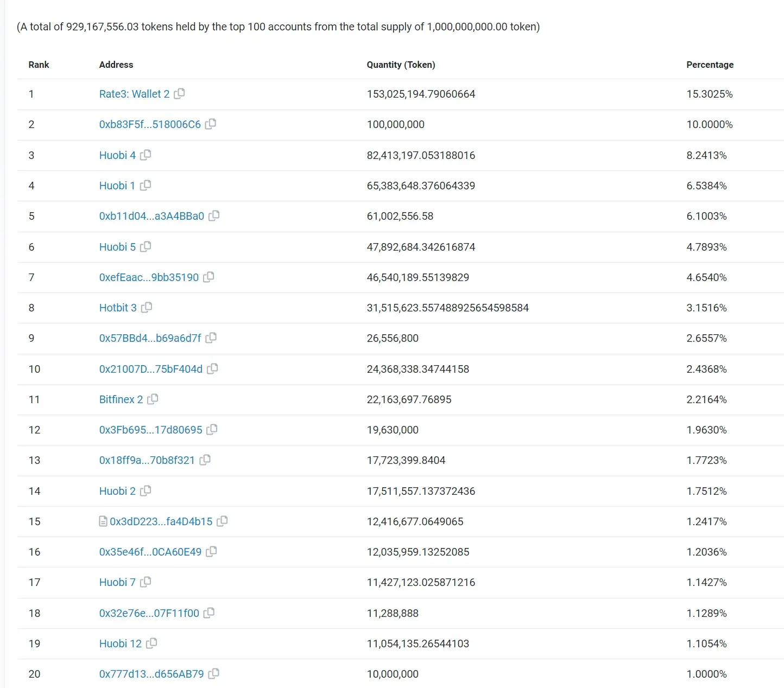Open address 0xefEaac...9bb35190
This screenshot has height=688, width=784.
149,277
